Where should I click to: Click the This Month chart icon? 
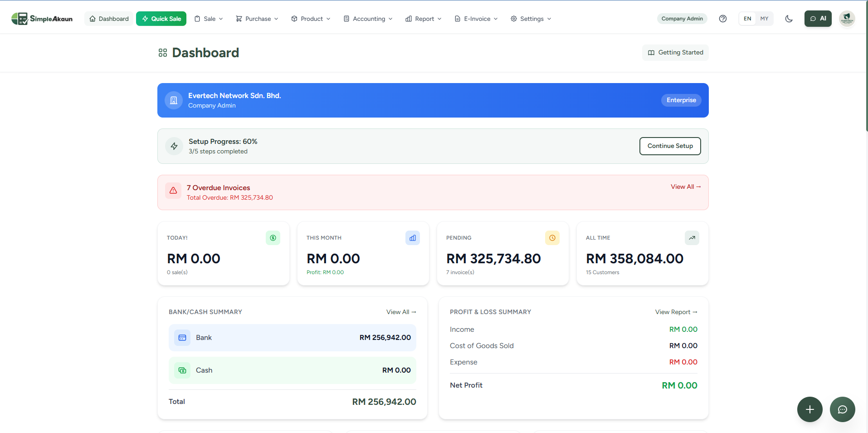point(412,238)
